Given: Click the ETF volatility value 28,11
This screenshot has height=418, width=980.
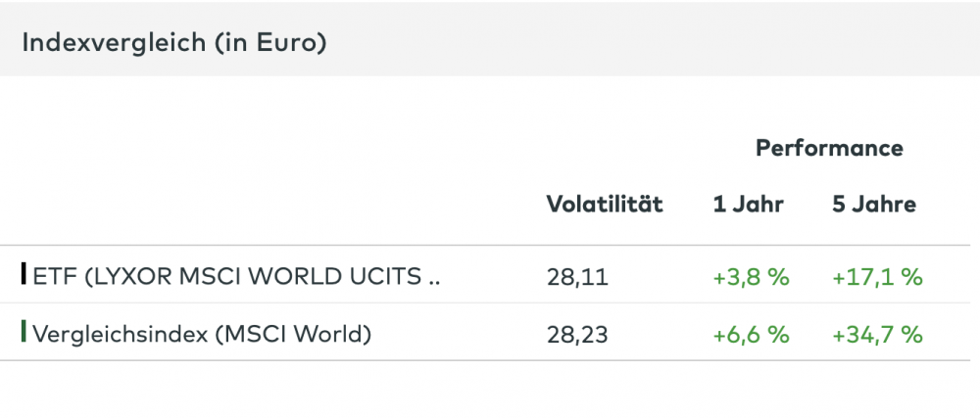Looking at the screenshot, I should [x=577, y=277].
